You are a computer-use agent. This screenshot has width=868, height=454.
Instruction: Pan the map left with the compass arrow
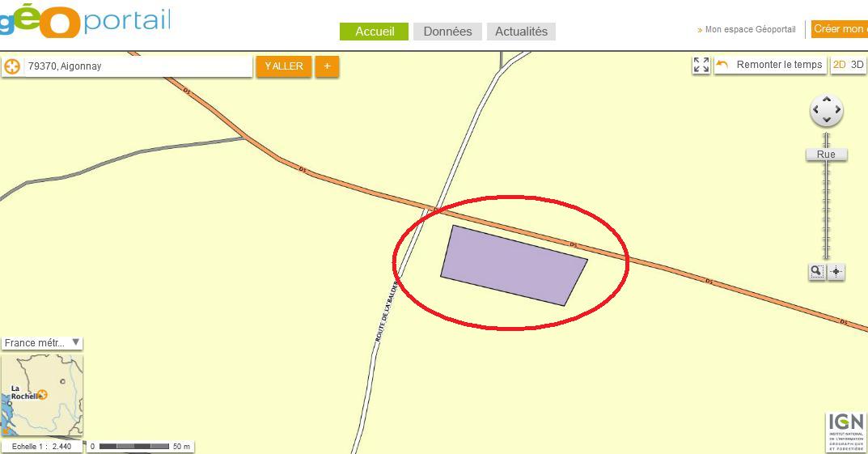click(815, 110)
